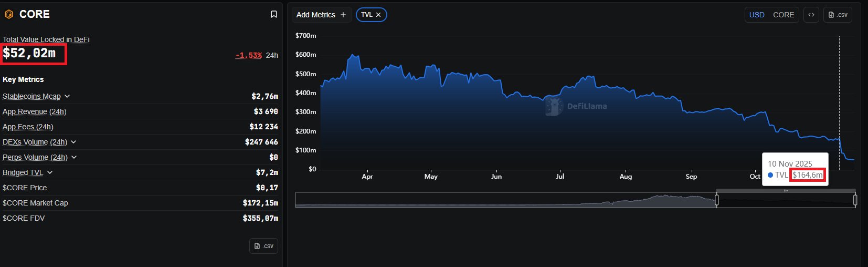Viewport: 868px width, 267px height.
Task: Remove the TVL metric using its X
Action: pyautogui.click(x=378, y=15)
